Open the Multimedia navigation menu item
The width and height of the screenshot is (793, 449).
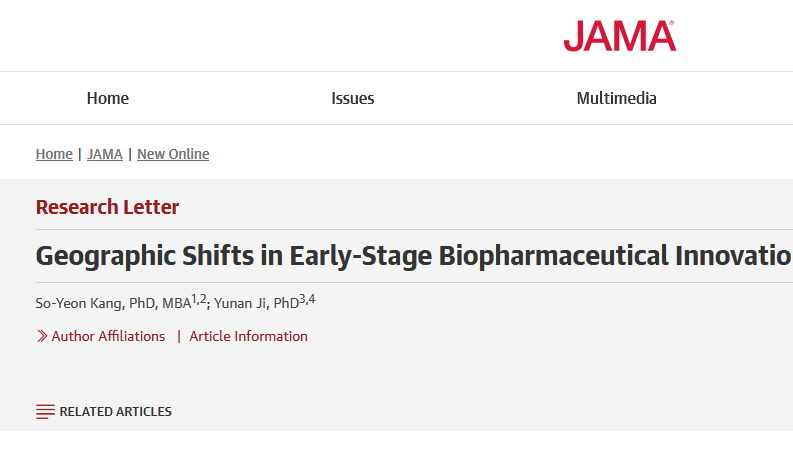616,98
